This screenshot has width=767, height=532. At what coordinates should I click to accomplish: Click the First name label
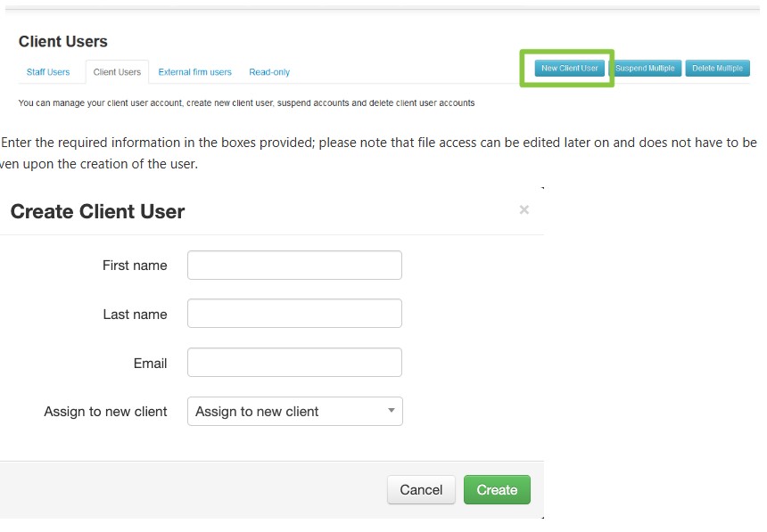pyautogui.click(x=135, y=266)
